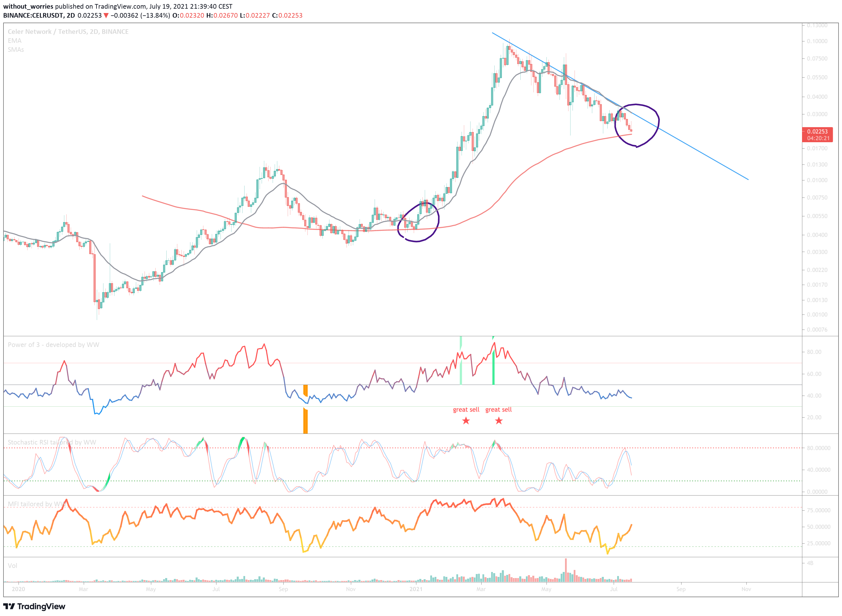Click the 4B volume scale label

tap(810, 563)
